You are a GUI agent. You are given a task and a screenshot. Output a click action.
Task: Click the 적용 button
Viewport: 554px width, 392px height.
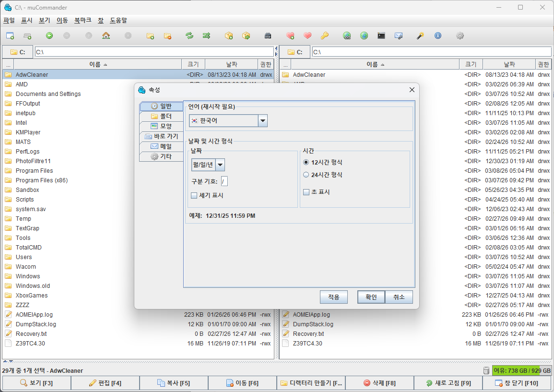(334, 297)
